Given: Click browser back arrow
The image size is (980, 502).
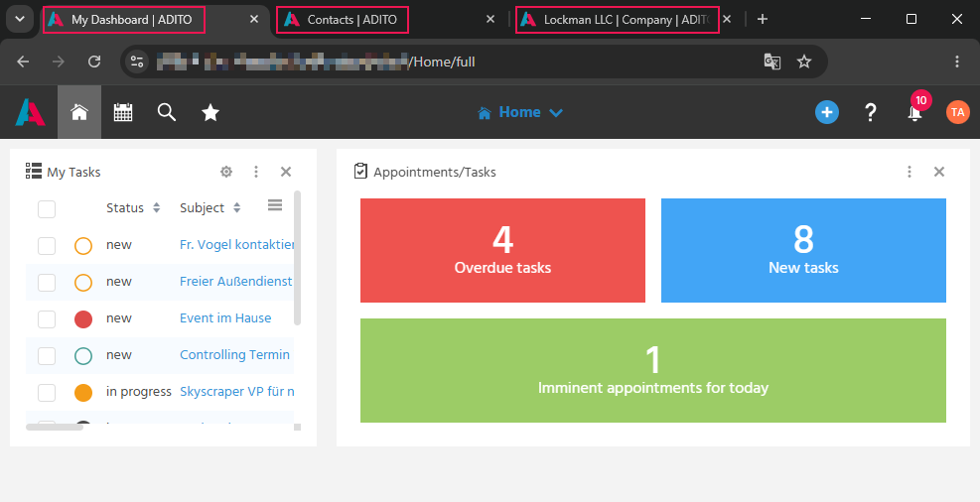Looking at the screenshot, I should (23, 62).
